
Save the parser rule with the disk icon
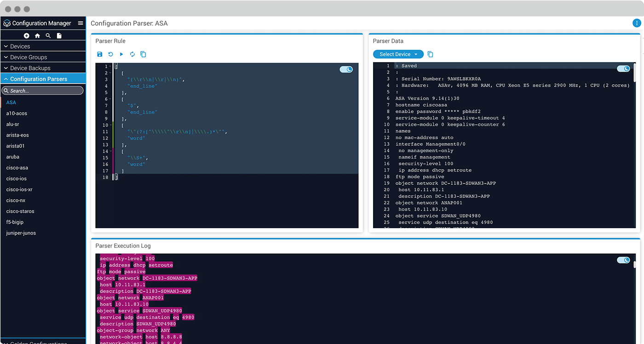click(100, 54)
